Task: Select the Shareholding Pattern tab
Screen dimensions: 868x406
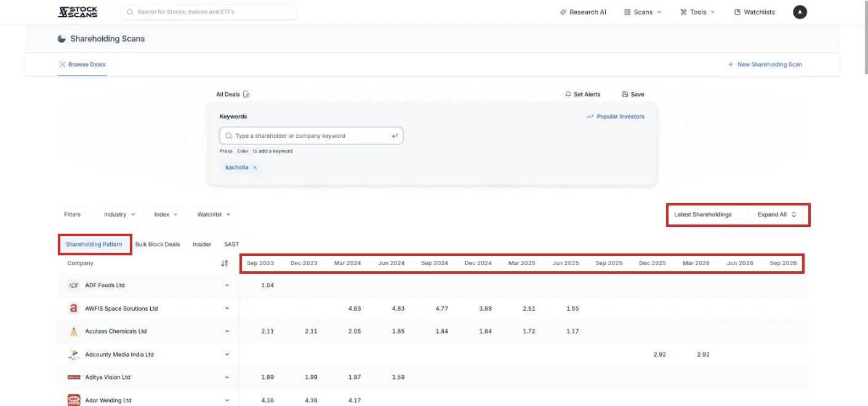Action: 94,244
